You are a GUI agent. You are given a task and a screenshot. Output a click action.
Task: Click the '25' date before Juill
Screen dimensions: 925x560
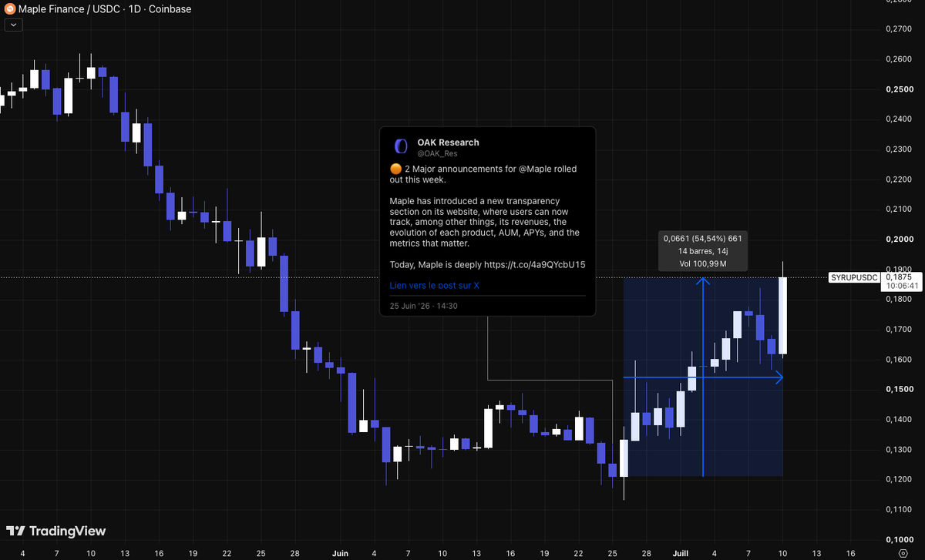[x=612, y=553]
